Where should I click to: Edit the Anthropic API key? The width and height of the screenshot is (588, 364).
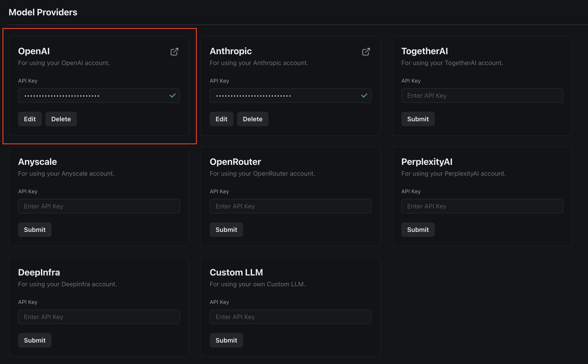tap(221, 119)
